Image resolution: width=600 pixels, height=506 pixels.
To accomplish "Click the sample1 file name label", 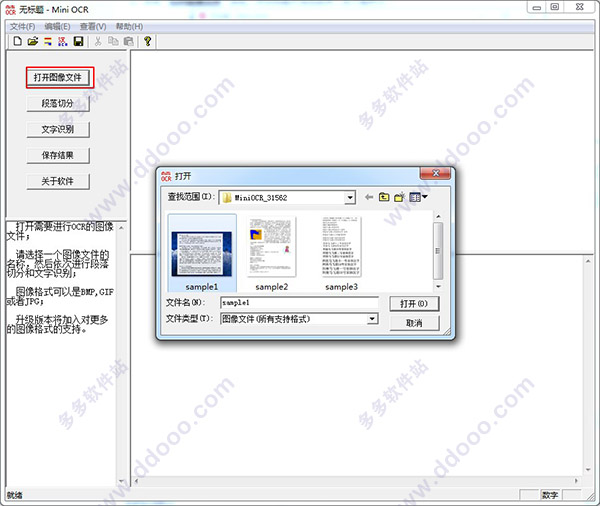I will point(202,287).
